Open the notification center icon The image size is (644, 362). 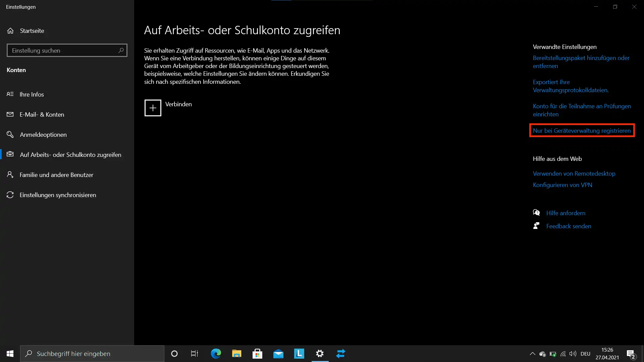(x=631, y=354)
